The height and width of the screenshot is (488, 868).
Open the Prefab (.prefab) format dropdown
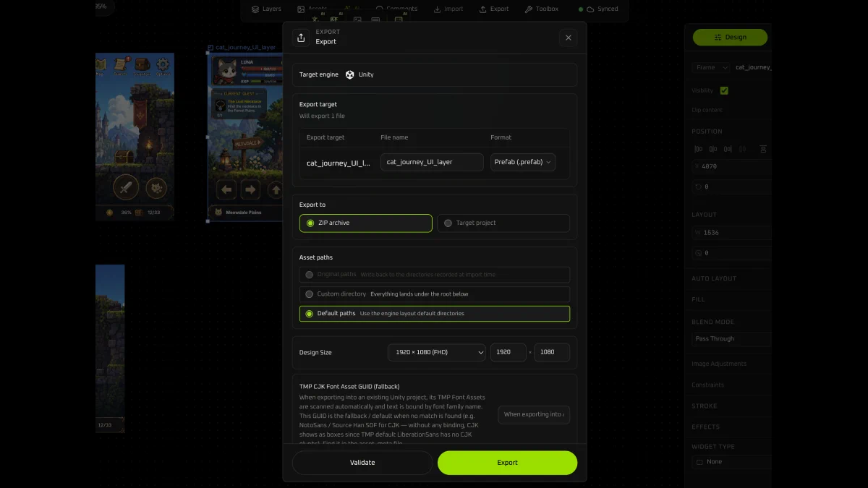[x=523, y=162]
